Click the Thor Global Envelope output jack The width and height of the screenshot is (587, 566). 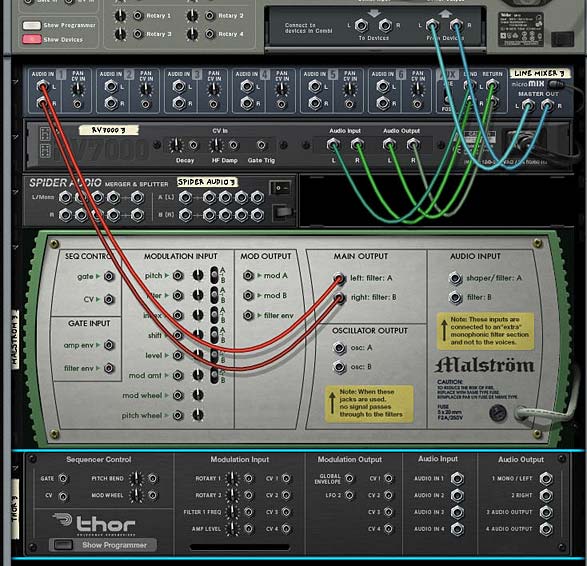pyautogui.click(x=349, y=478)
